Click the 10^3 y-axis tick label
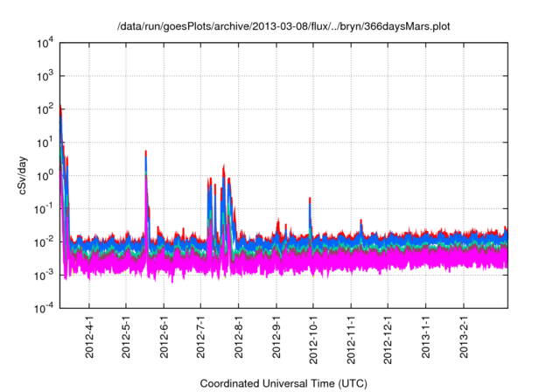Screen dimensions: 560x392 click(x=45, y=76)
